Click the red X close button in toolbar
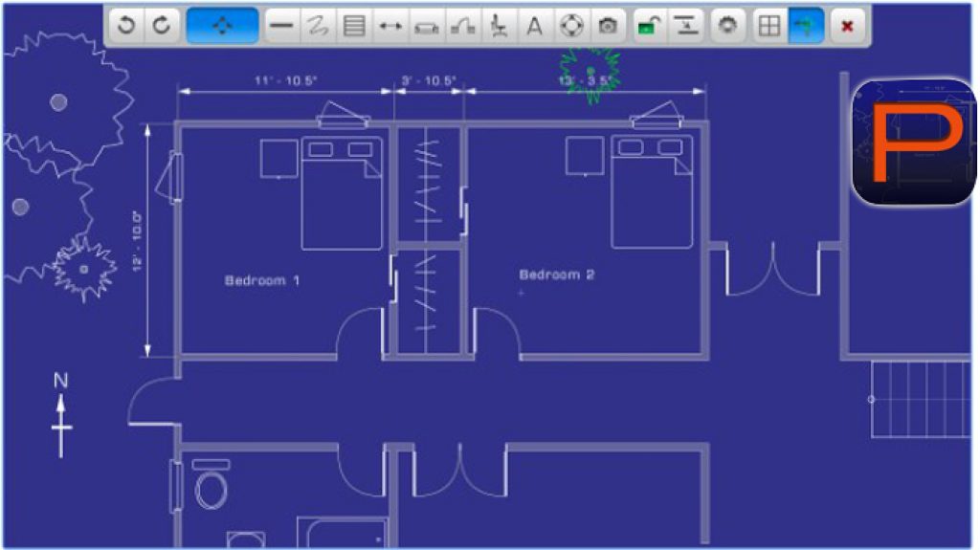Screen dimensions: 980x550 click(x=848, y=26)
